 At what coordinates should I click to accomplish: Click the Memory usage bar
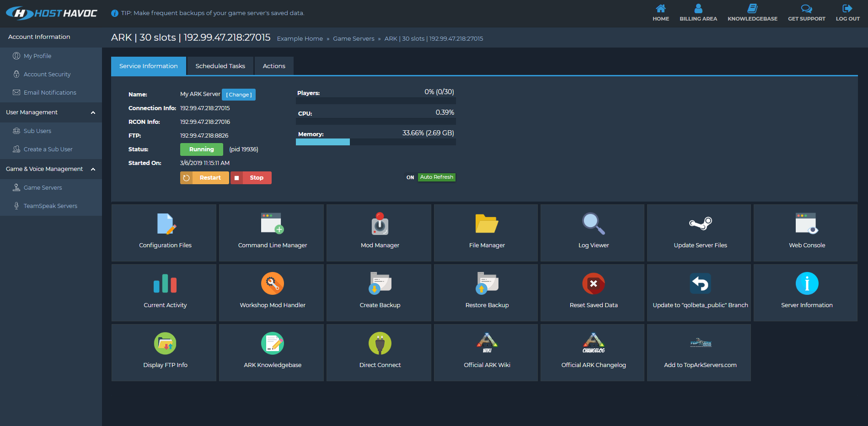tap(376, 142)
